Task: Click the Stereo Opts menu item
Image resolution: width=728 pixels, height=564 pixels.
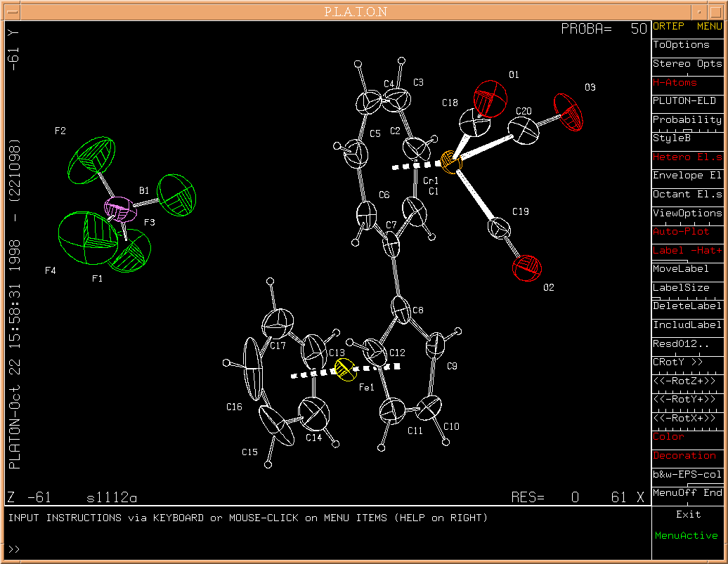Action: coord(687,64)
